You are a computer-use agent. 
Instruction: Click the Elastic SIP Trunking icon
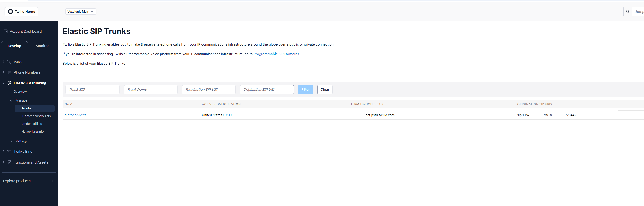(x=9, y=83)
